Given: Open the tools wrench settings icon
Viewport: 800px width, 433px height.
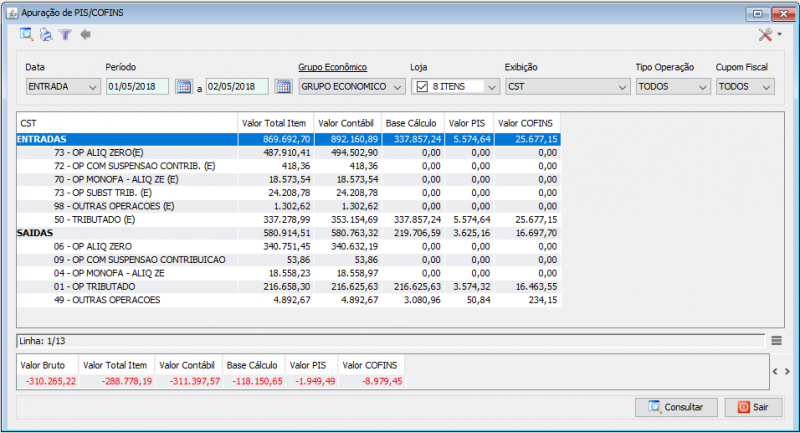Looking at the screenshot, I should (x=765, y=35).
